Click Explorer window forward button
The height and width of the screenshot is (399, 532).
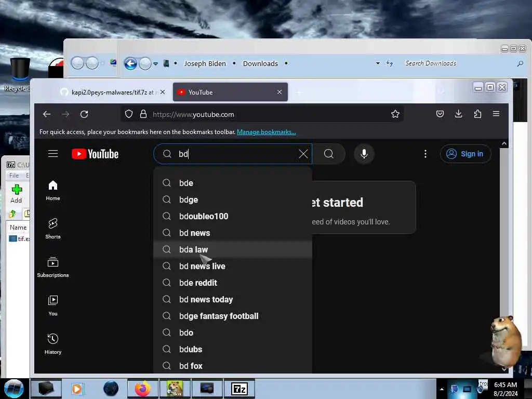[x=145, y=63]
